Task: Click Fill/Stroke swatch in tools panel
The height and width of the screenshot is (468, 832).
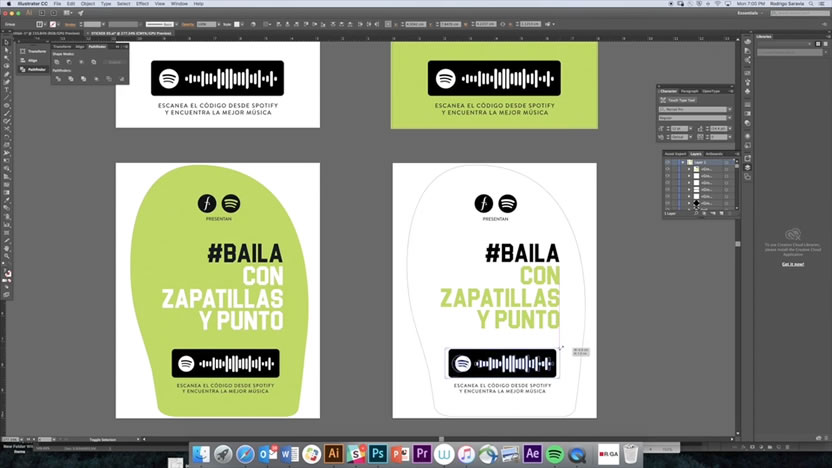Action: [7, 274]
